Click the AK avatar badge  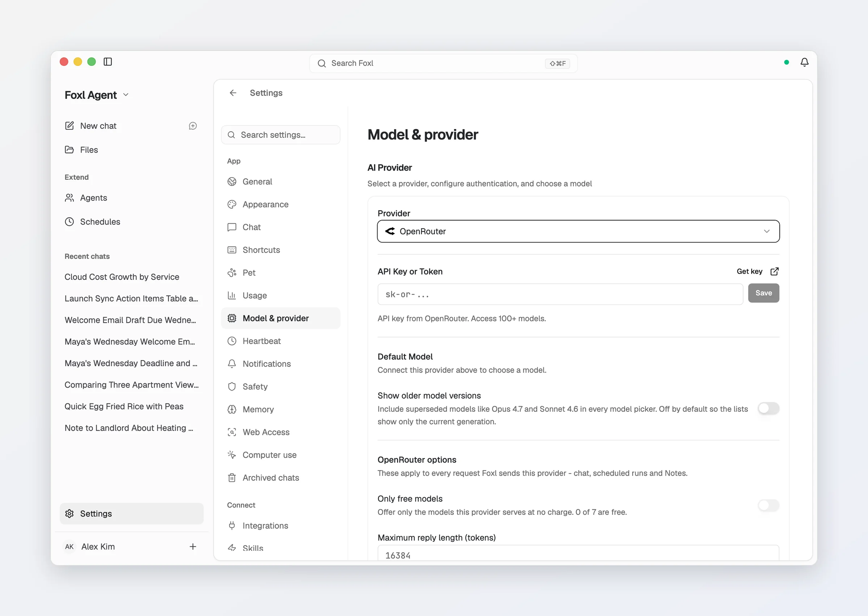click(69, 547)
